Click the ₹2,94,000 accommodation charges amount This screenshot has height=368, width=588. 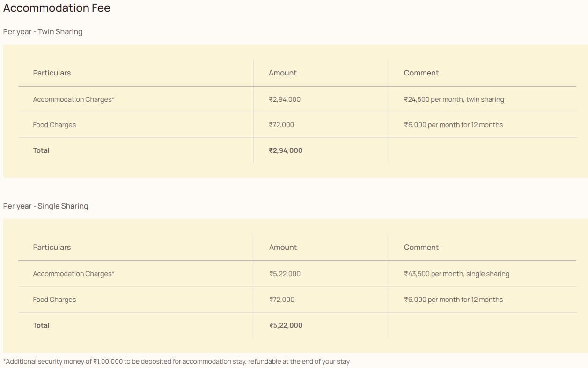[285, 99]
